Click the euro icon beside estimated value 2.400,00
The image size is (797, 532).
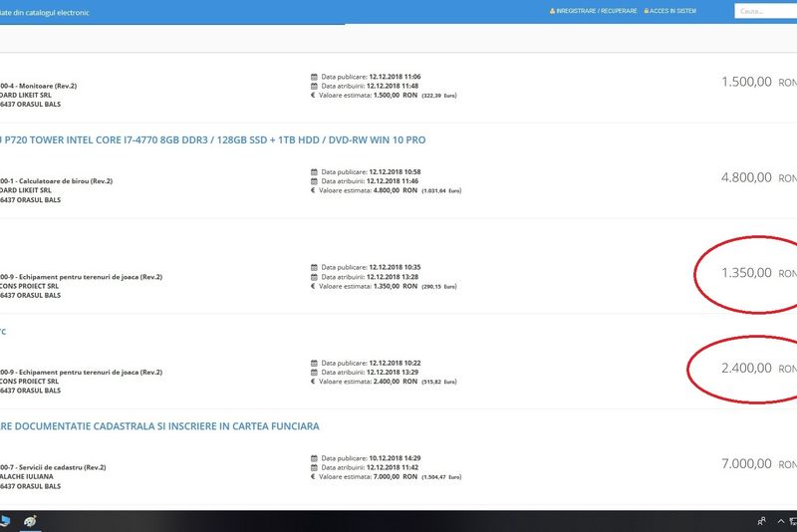coord(314,382)
